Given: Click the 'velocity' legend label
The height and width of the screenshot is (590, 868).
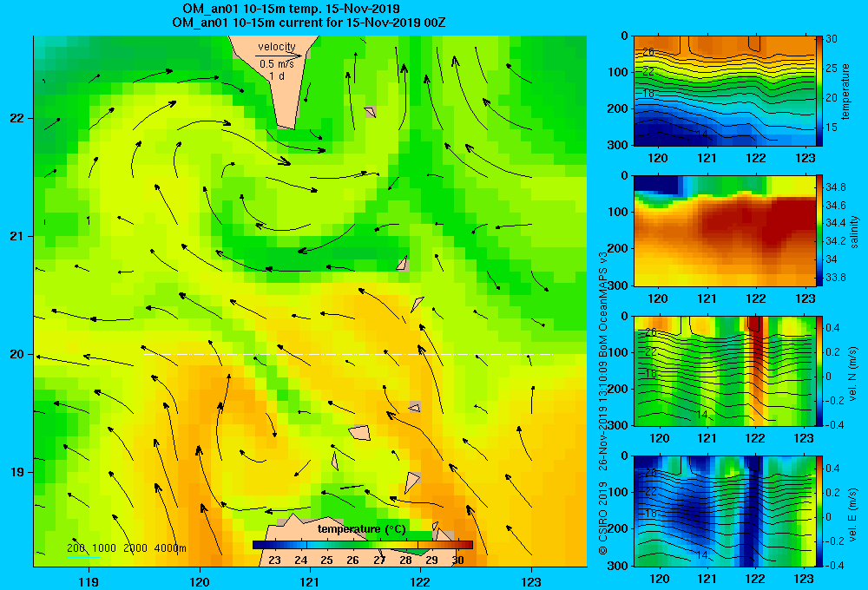Looking at the screenshot, I should point(277,47).
